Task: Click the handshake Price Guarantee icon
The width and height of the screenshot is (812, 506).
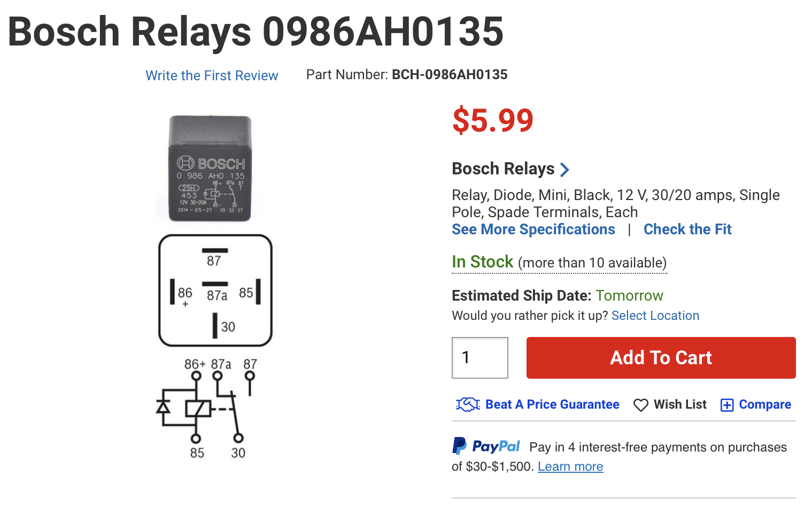Action: pos(468,405)
